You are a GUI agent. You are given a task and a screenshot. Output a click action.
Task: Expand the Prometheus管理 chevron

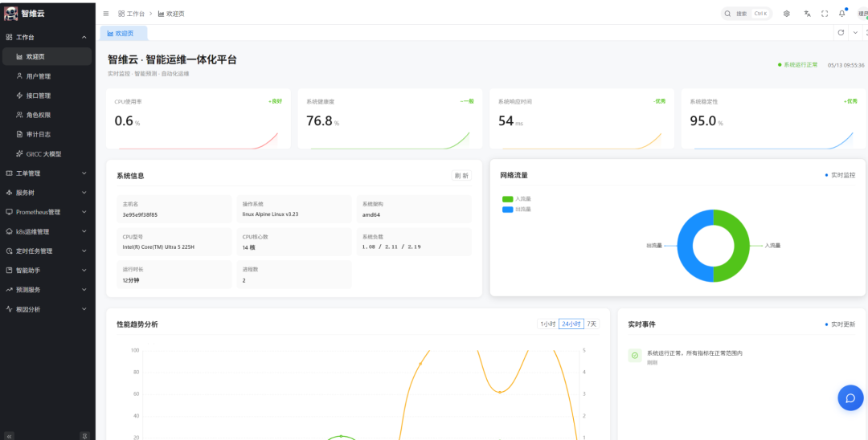click(84, 212)
